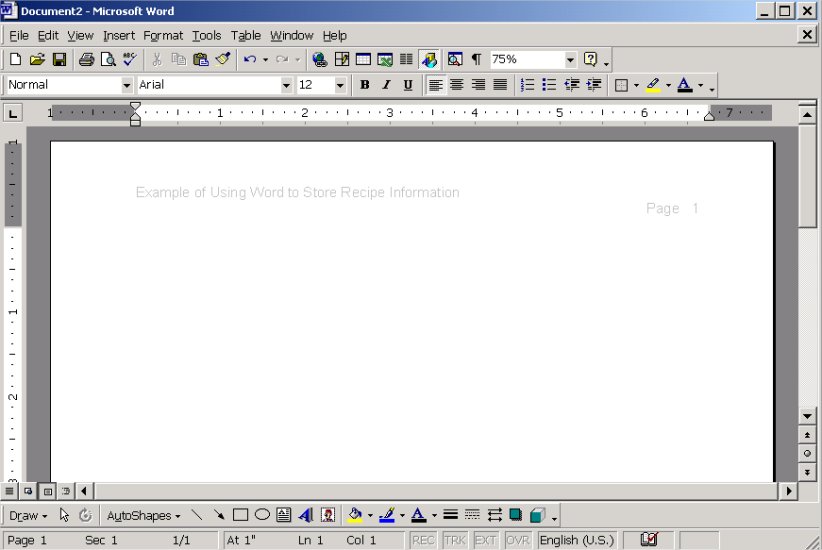This screenshot has height=550, width=822.
Task: Open the Table menu
Action: 246,35
